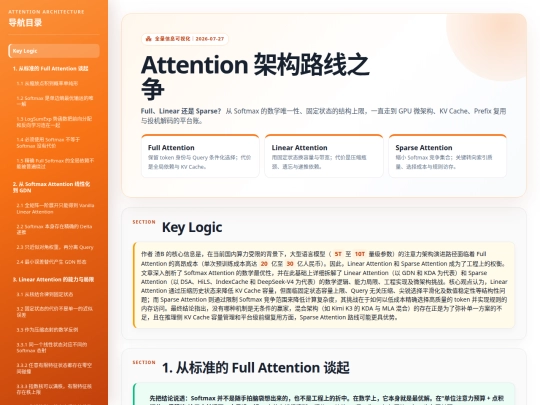Click the highlighted 20 cost figure

[x=264, y=264]
